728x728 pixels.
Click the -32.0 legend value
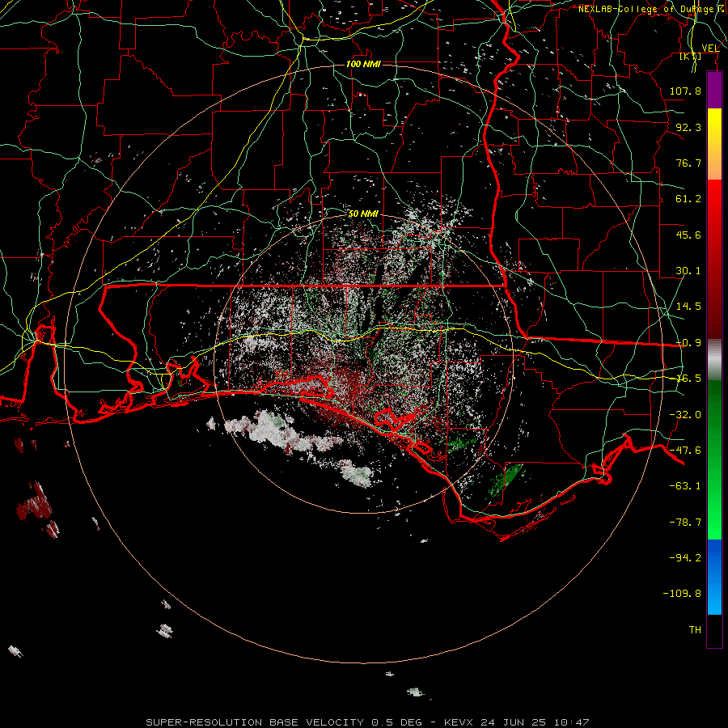(x=685, y=415)
